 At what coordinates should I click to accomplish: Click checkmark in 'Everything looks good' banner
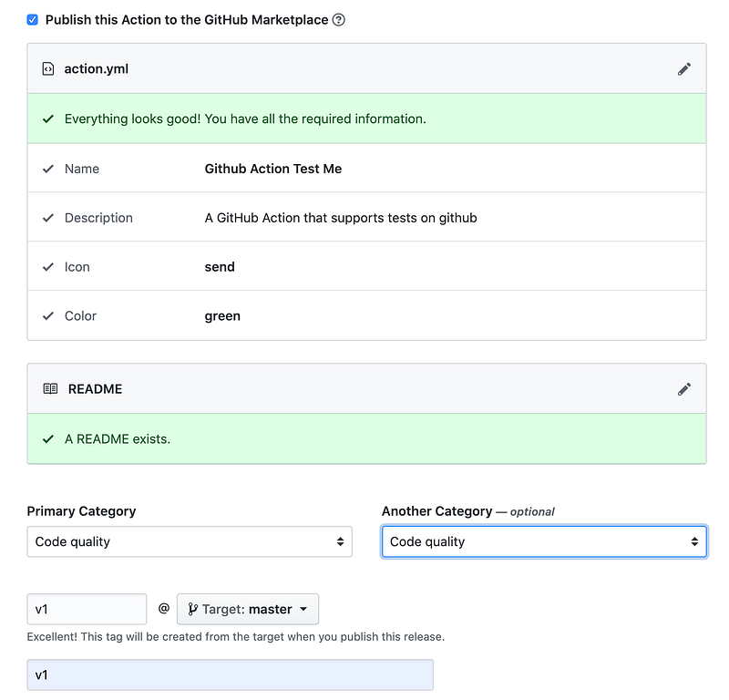[48, 119]
